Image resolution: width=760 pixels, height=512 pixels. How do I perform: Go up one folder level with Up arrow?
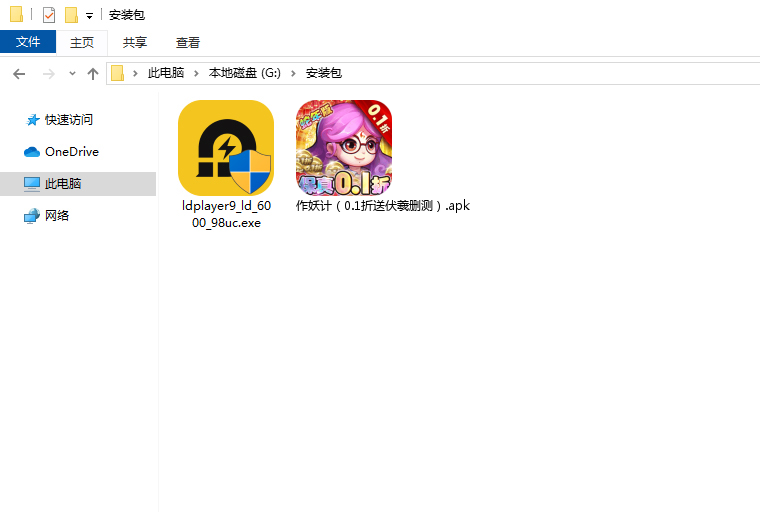(x=93, y=73)
